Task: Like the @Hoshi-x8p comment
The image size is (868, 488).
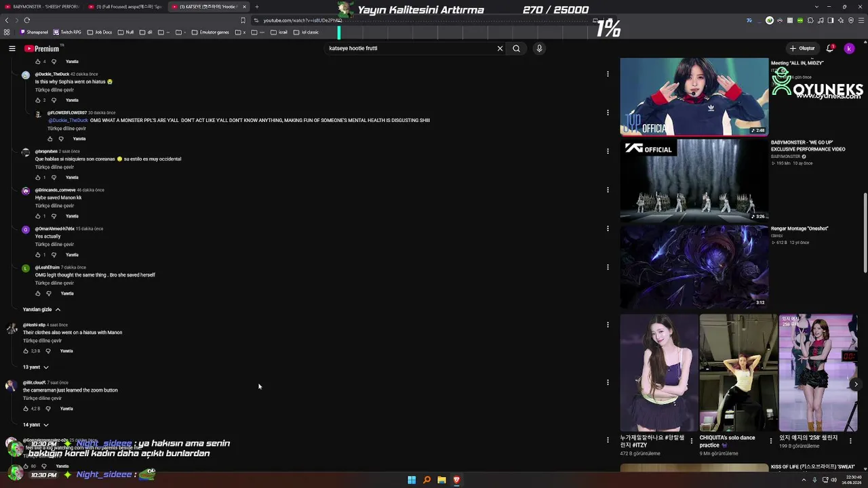Action: coord(26,351)
